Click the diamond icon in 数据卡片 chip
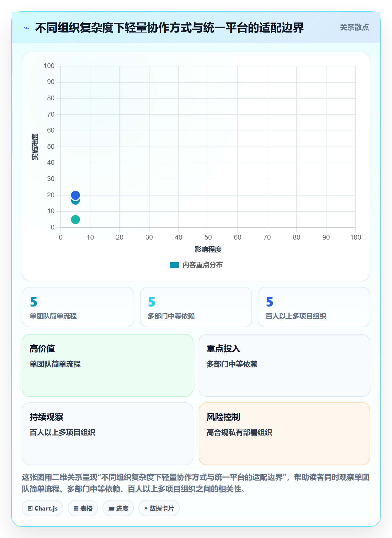 [x=146, y=508]
